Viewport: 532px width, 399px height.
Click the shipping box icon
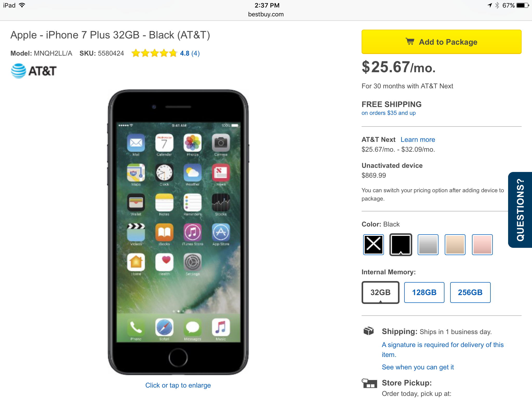tap(368, 331)
